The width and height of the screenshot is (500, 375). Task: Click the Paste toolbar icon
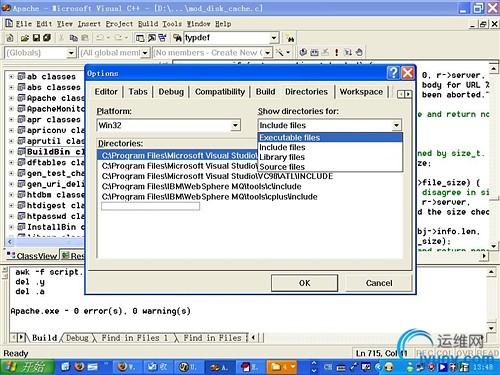[85, 38]
